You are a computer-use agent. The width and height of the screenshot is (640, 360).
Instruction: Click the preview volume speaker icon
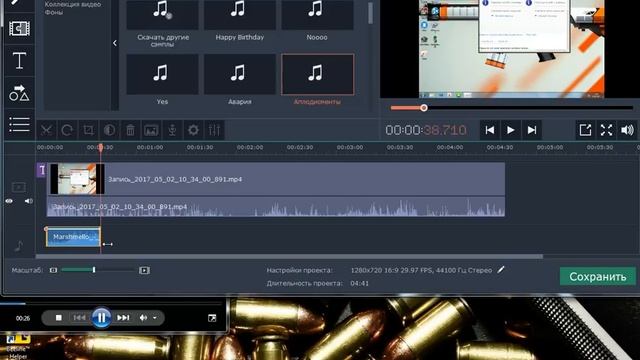pyautogui.click(x=627, y=130)
